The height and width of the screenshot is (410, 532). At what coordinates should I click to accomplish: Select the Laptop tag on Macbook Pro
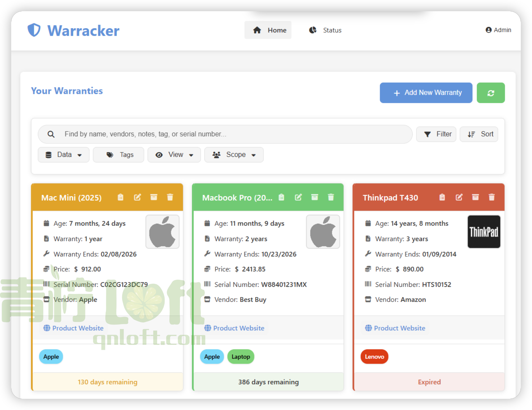coord(241,357)
